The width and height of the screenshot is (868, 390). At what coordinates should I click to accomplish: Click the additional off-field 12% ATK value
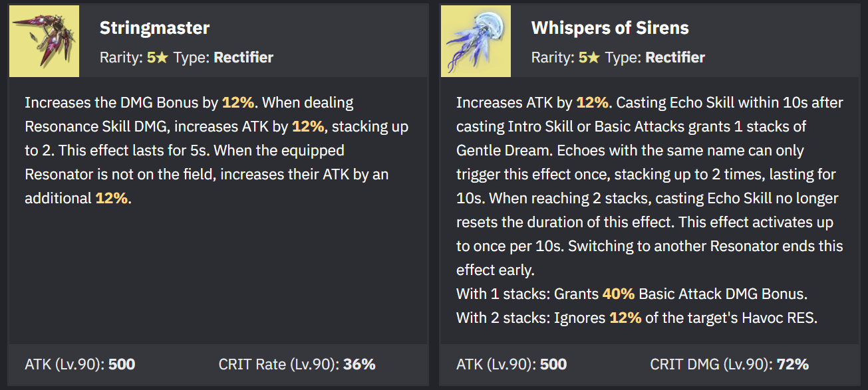click(x=112, y=198)
